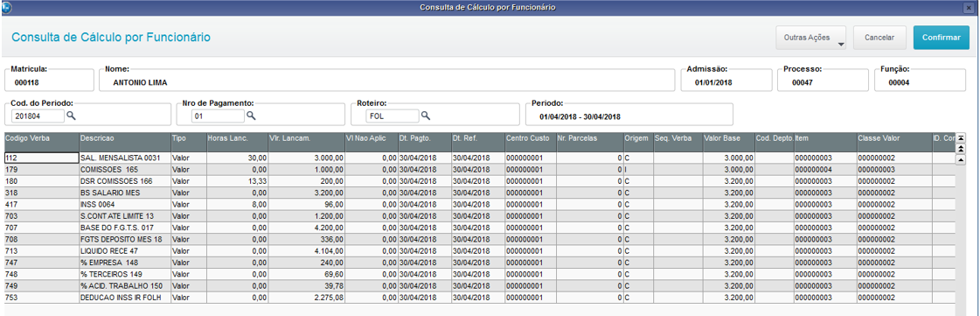Click the Função value 00004
This screenshot has height=316, width=980.
point(899,82)
